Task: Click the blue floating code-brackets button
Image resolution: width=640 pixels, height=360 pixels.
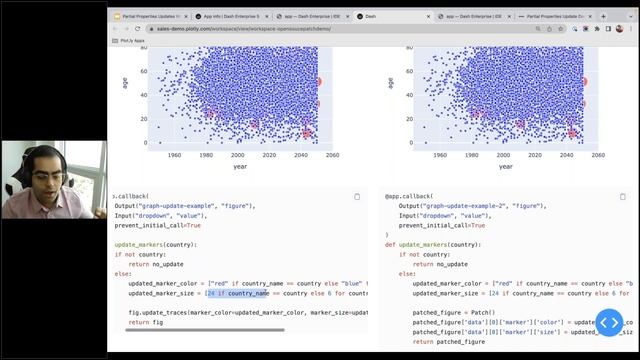Action: 609,322
